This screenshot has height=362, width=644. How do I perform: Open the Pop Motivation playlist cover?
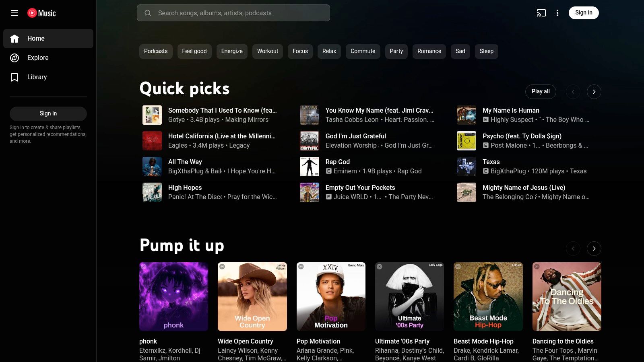(x=331, y=297)
